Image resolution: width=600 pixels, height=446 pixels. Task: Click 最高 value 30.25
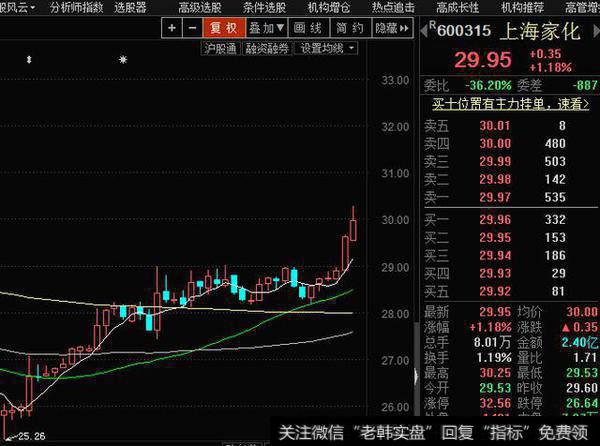click(495, 373)
